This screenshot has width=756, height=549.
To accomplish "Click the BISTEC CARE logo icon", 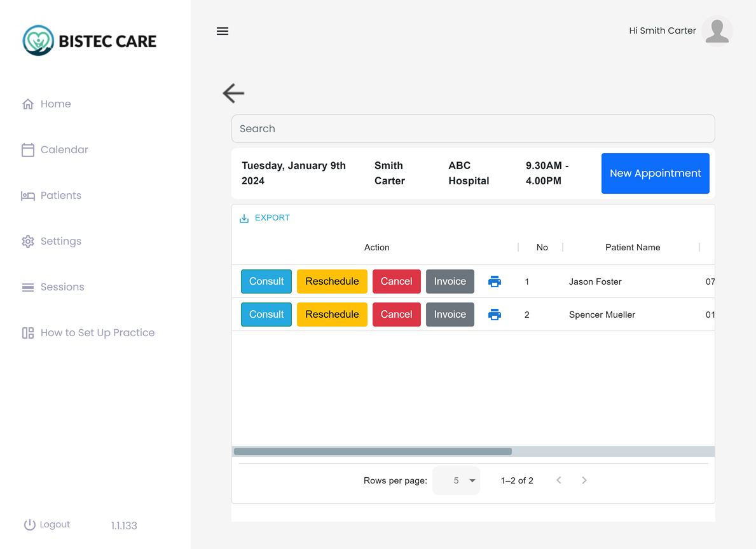I will [37, 40].
